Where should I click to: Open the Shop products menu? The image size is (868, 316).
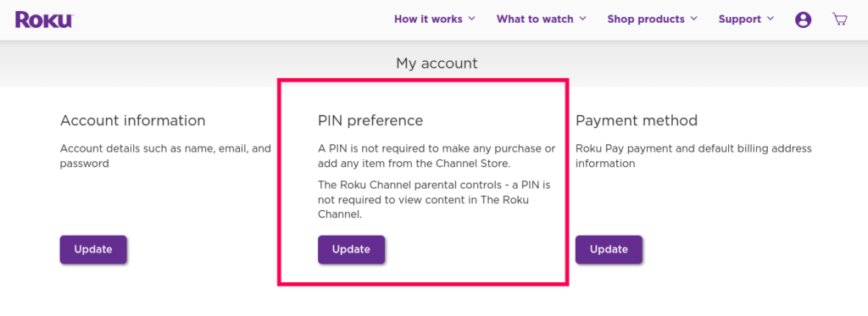[645, 19]
